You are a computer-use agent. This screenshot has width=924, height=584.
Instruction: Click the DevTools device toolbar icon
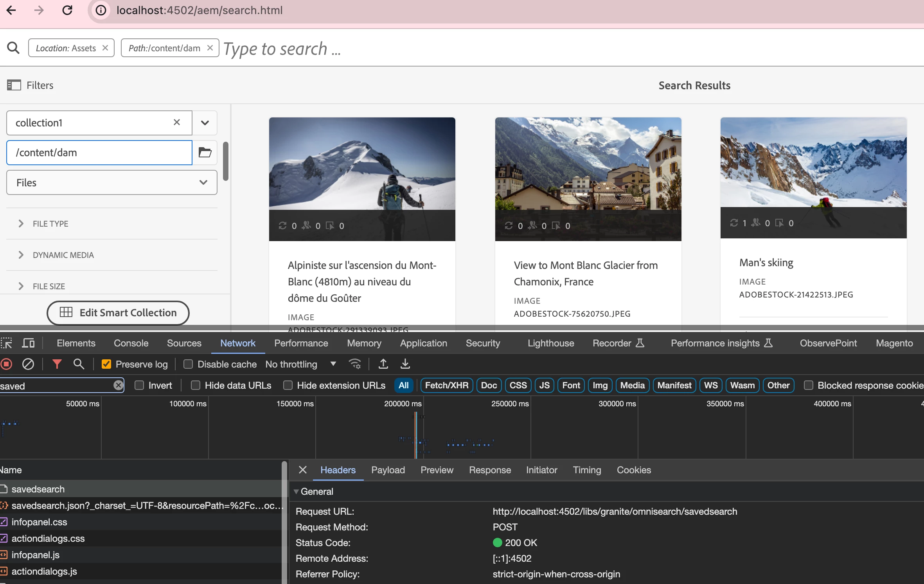(x=28, y=343)
